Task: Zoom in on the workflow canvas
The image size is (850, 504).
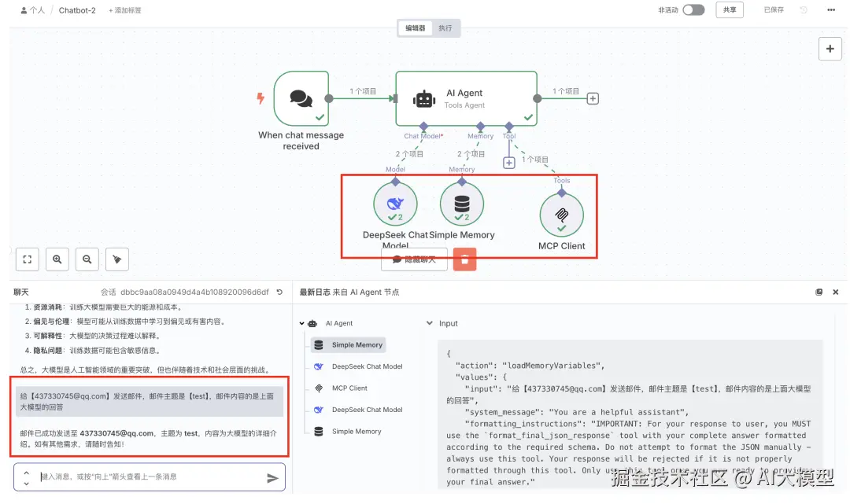Action: pos(57,259)
